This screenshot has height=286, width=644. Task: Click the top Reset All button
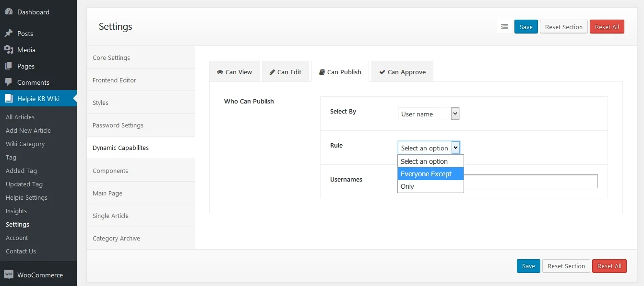pyautogui.click(x=607, y=27)
